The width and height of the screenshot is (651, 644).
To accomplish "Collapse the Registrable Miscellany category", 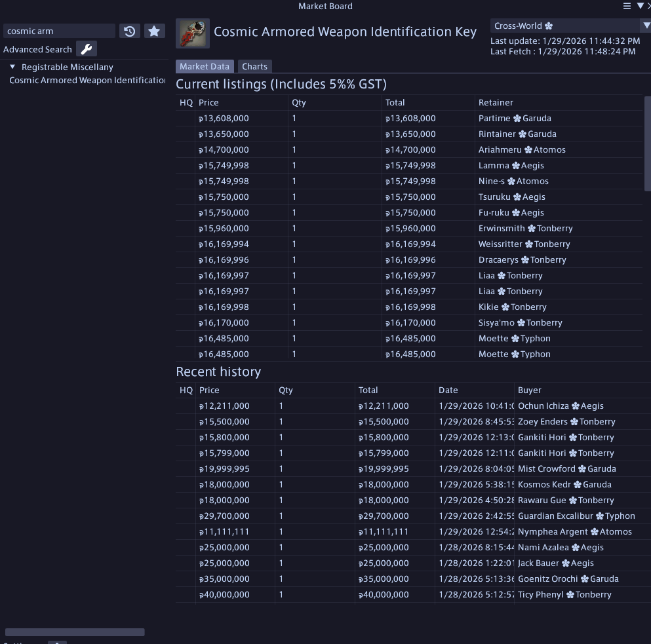I will pos(12,66).
